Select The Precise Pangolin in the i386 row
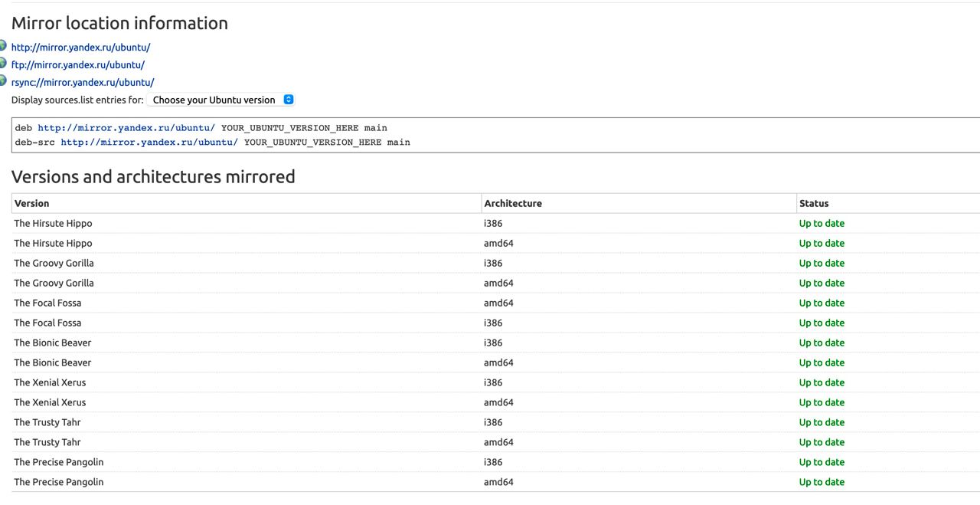 [59, 462]
